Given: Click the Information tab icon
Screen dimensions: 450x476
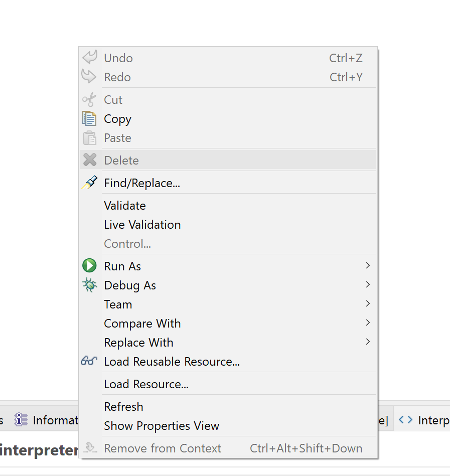Looking at the screenshot, I should pos(21,420).
